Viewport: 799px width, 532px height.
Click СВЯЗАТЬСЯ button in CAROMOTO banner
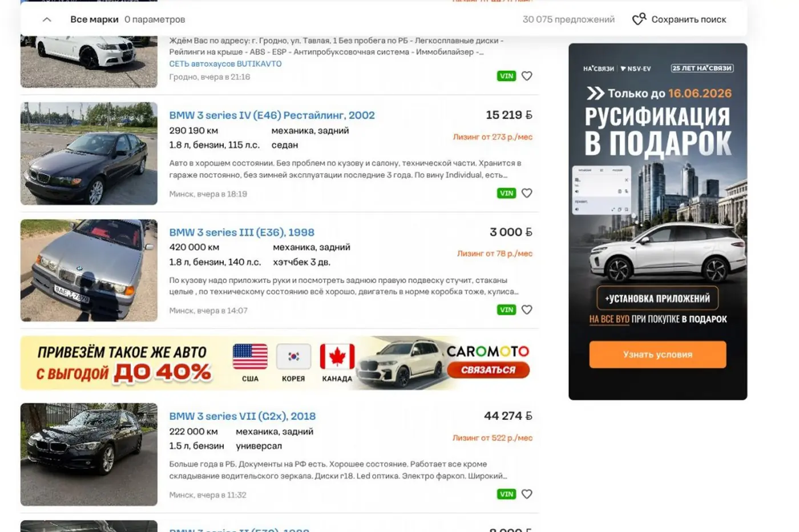pos(488,370)
